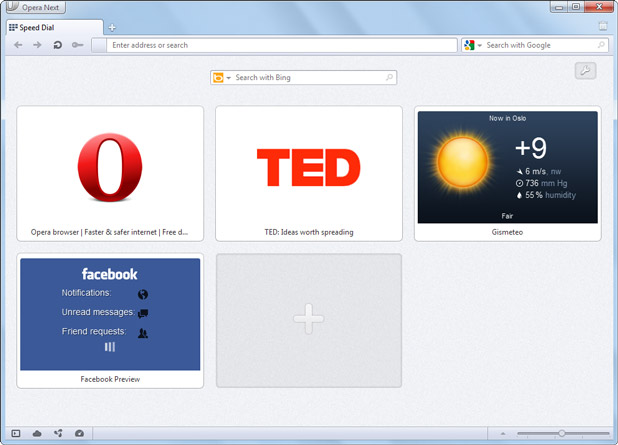618x445 pixels.
Task: Go back with the back arrow
Action: 18,45
